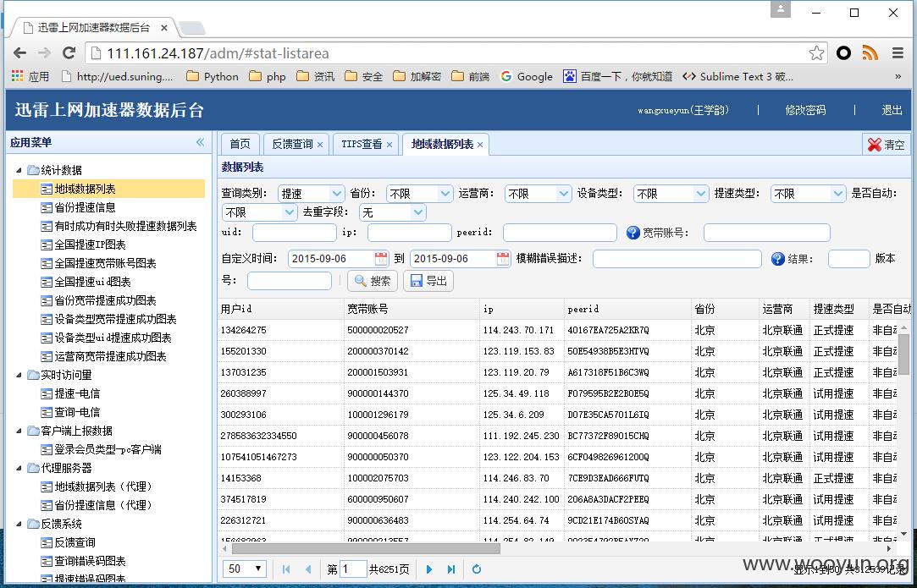
Task: Open the 提速类型 dropdown
Action: coord(838,194)
